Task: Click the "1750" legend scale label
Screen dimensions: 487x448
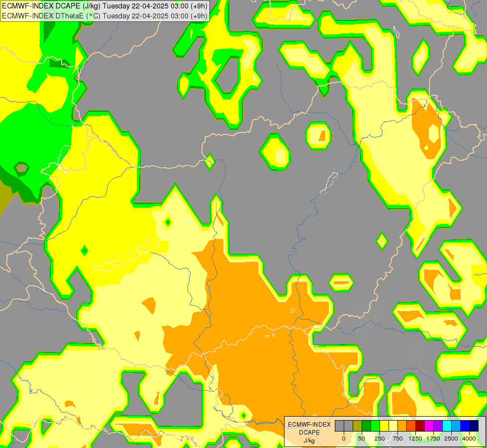Action: [433, 439]
